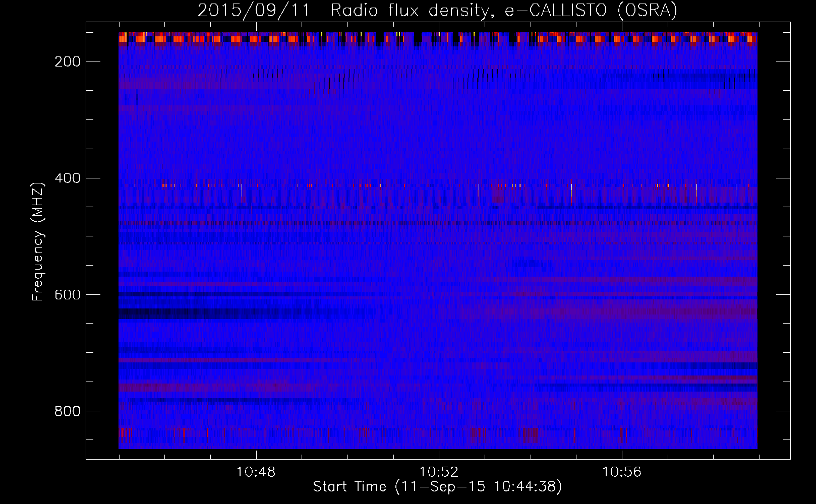Click the 200 frequency tick label
The width and height of the screenshot is (816, 504).
coord(68,61)
